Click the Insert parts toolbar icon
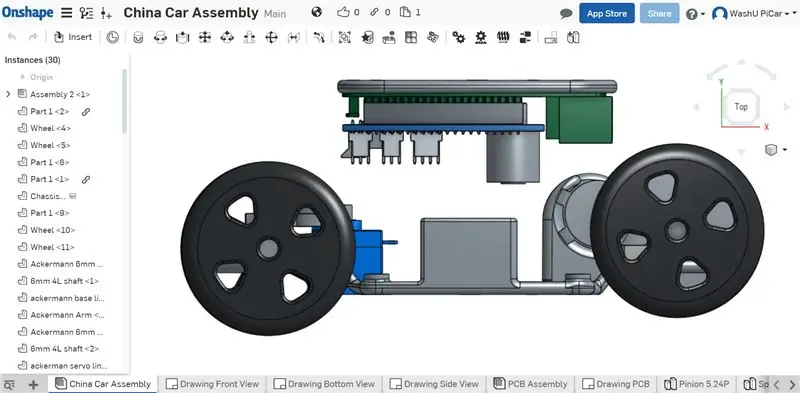Screen dimensions: 800x393 coord(73,37)
